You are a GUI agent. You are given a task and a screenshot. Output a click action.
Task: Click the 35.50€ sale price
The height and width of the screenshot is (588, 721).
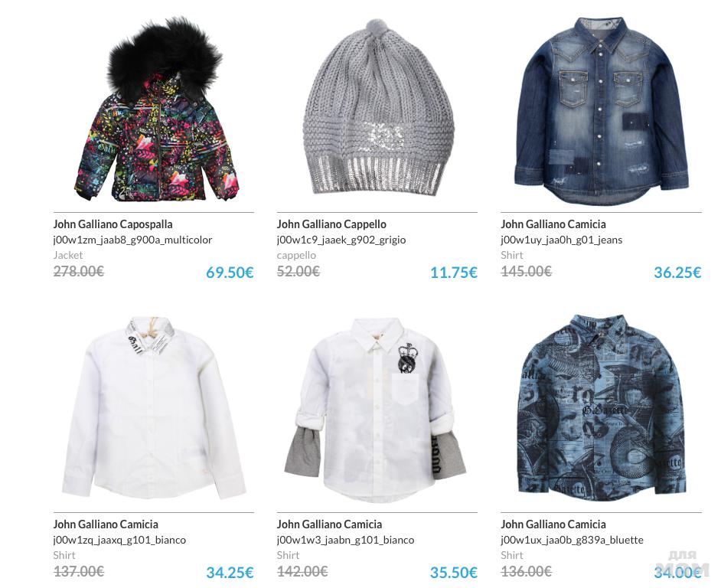click(x=454, y=573)
